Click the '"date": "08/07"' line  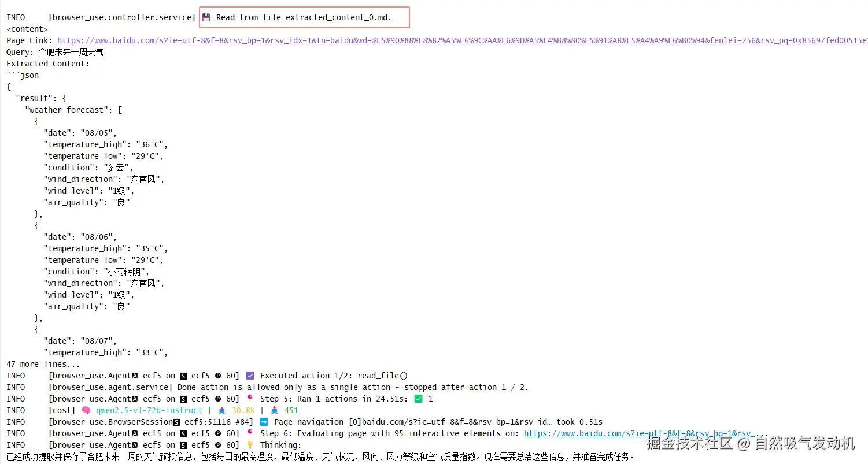[80, 341]
